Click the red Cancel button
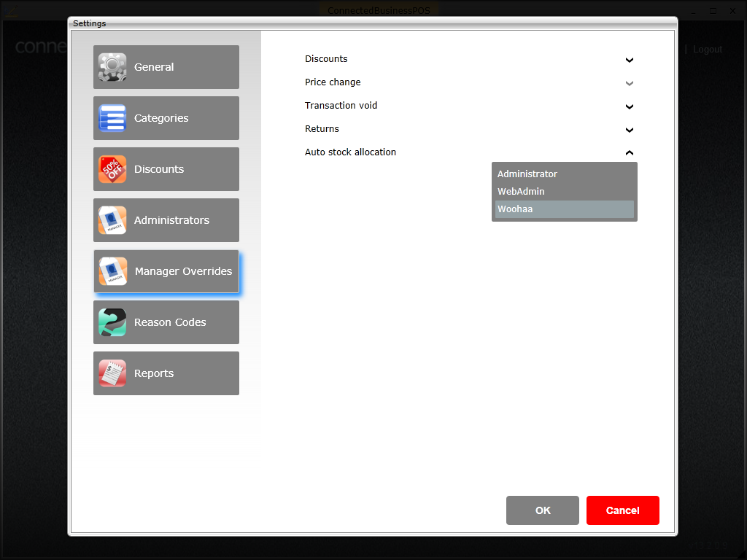The width and height of the screenshot is (747, 560). (623, 510)
